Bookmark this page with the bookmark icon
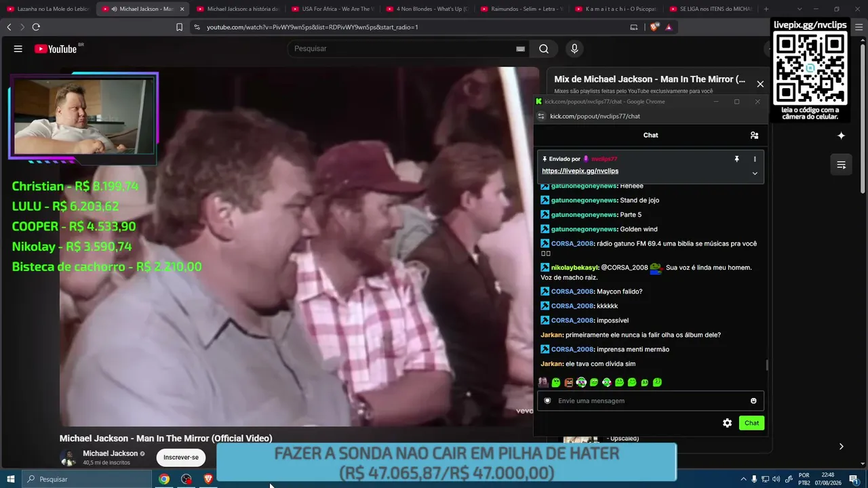868x488 pixels. (x=179, y=27)
